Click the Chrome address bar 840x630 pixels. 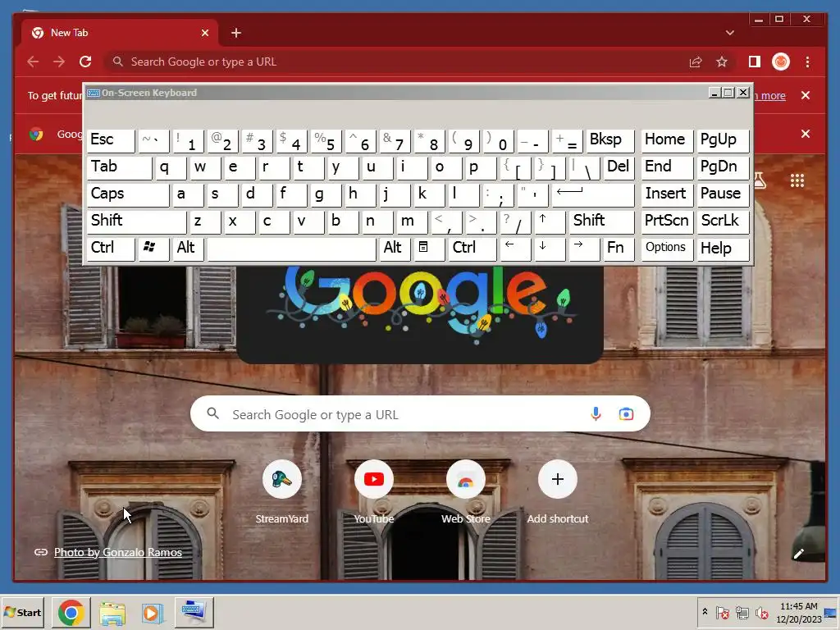pos(396,62)
